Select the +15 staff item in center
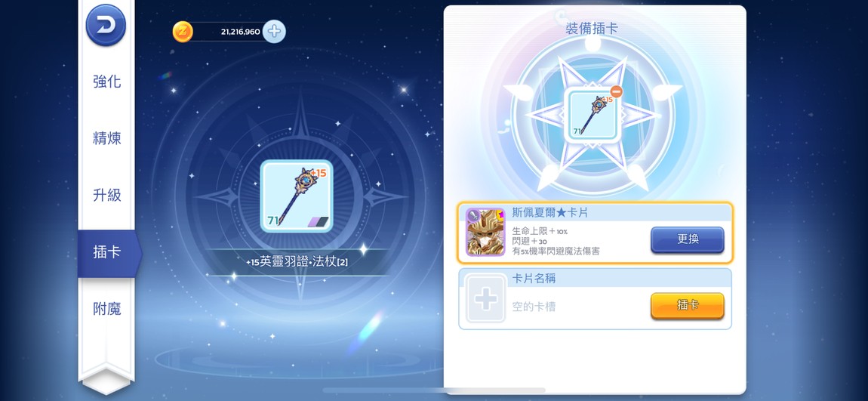This screenshot has width=868, height=401. (x=297, y=196)
